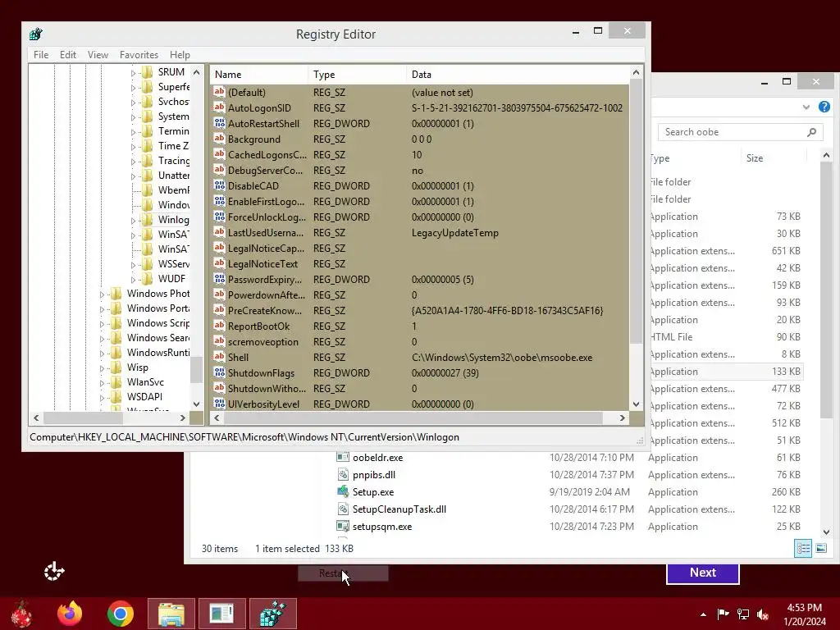Select the WindowsRuntime tree key
Screen dimensions: 840x630
pos(158,353)
